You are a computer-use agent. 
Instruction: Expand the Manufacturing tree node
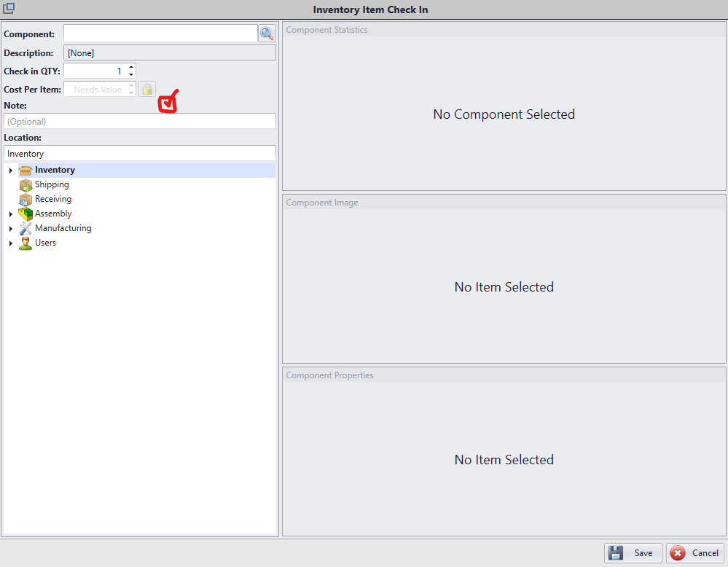pyautogui.click(x=10, y=229)
